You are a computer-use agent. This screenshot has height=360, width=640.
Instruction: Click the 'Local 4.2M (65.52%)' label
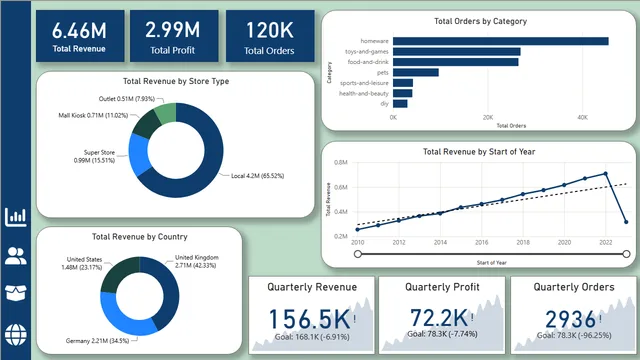(258, 176)
